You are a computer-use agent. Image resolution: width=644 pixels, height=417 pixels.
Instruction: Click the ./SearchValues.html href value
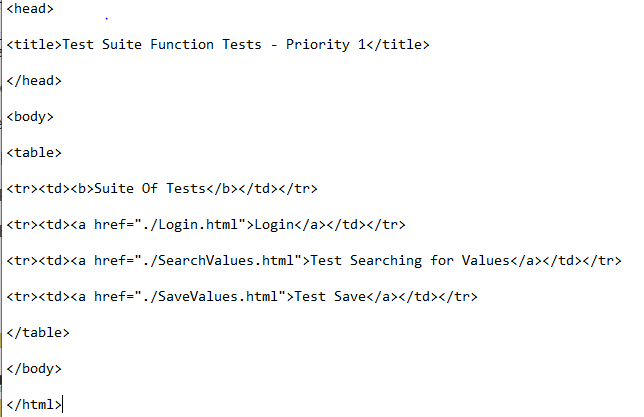(222, 260)
